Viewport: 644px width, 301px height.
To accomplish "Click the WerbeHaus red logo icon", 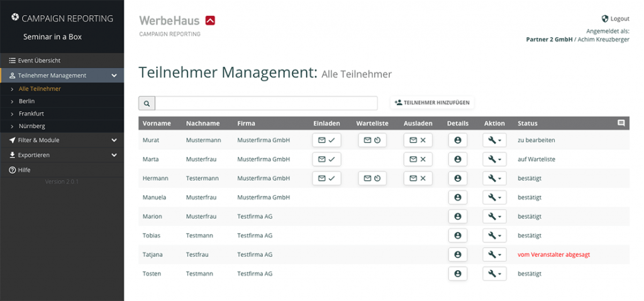I will pos(210,20).
